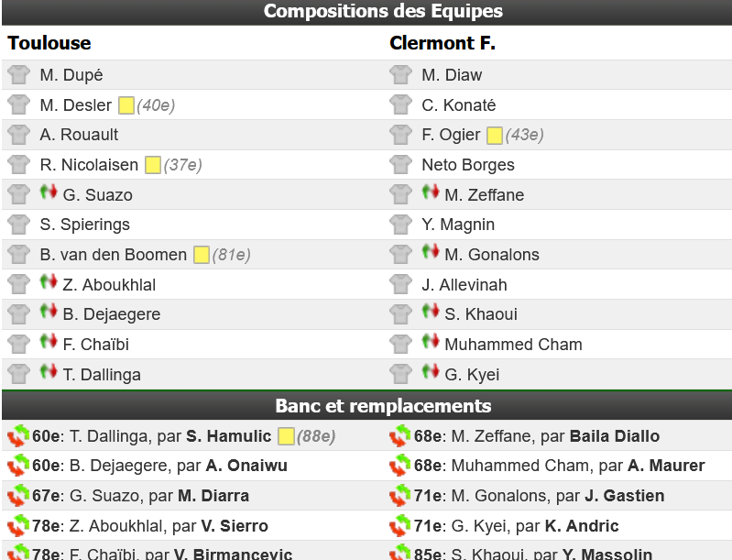This screenshot has width=732, height=560.
Task: Click the substitution arrows beside Muhammed Cham
Action: coord(431,342)
